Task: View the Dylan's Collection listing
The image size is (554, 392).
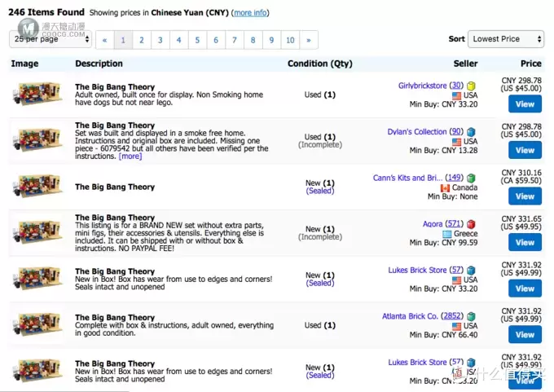Action: point(525,150)
